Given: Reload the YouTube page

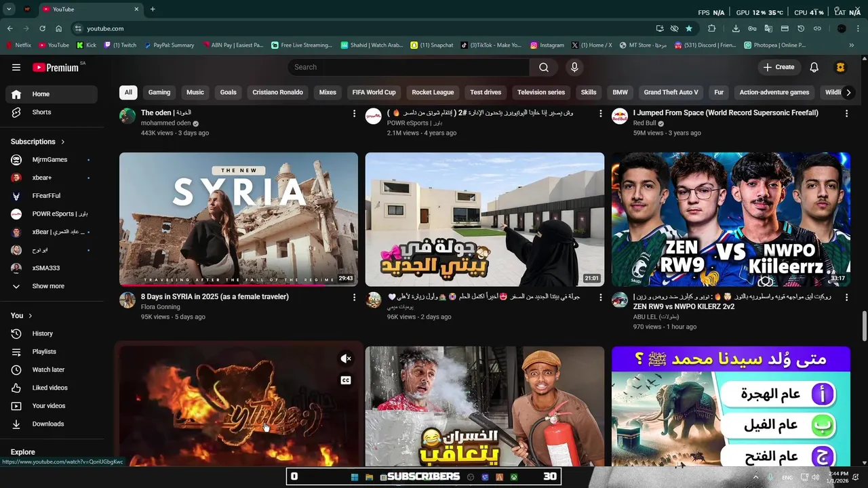Looking at the screenshot, I should tap(42, 28).
